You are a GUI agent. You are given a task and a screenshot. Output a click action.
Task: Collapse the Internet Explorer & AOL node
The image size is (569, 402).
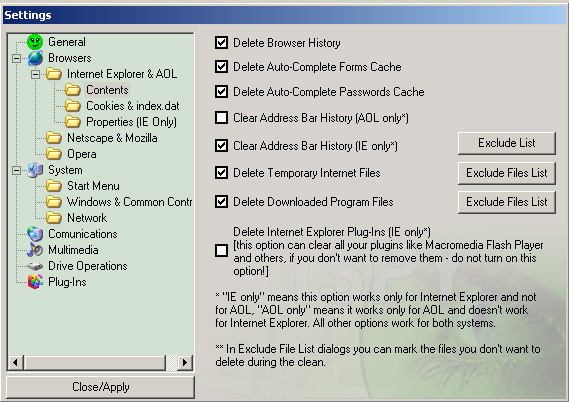pos(35,74)
